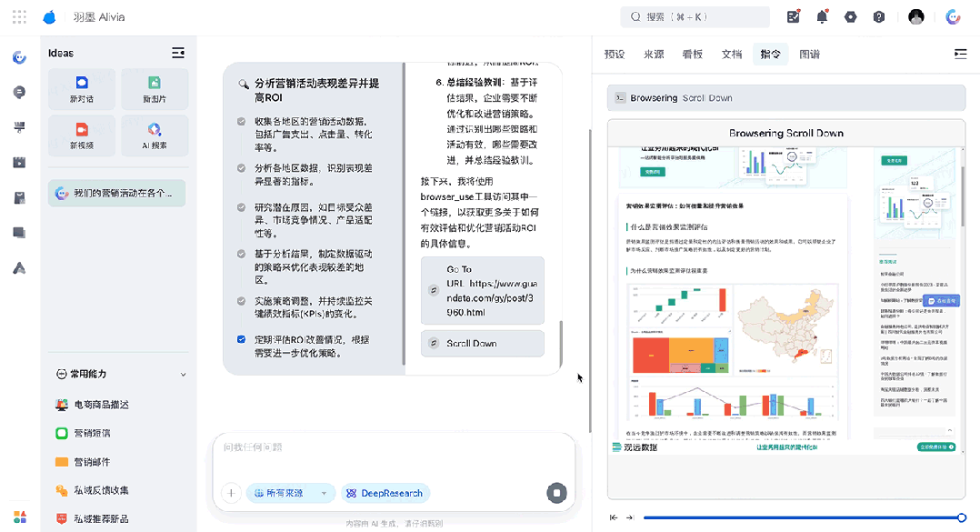This screenshot has width=980, height=532.
Task: Jump to first step with back-to-start arrow
Action: point(614,517)
